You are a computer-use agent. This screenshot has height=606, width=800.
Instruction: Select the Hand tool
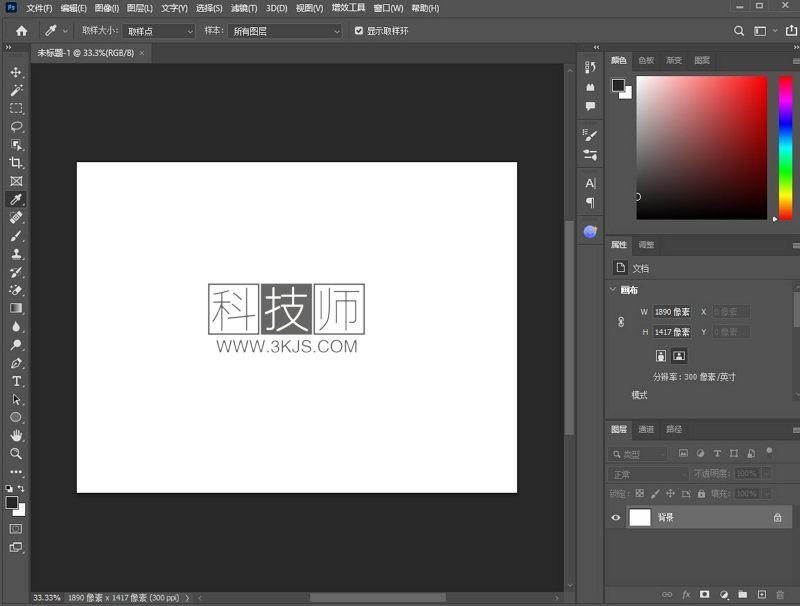coord(16,435)
